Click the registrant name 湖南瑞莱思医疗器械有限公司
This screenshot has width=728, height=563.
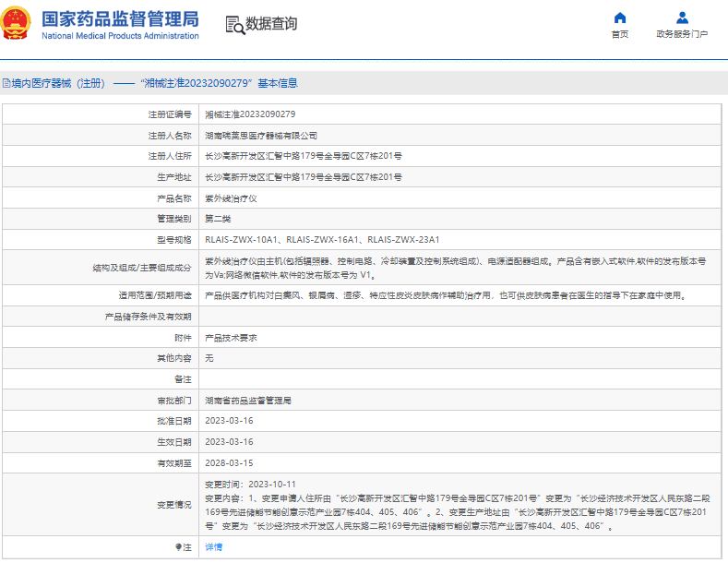click(x=261, y=136)
